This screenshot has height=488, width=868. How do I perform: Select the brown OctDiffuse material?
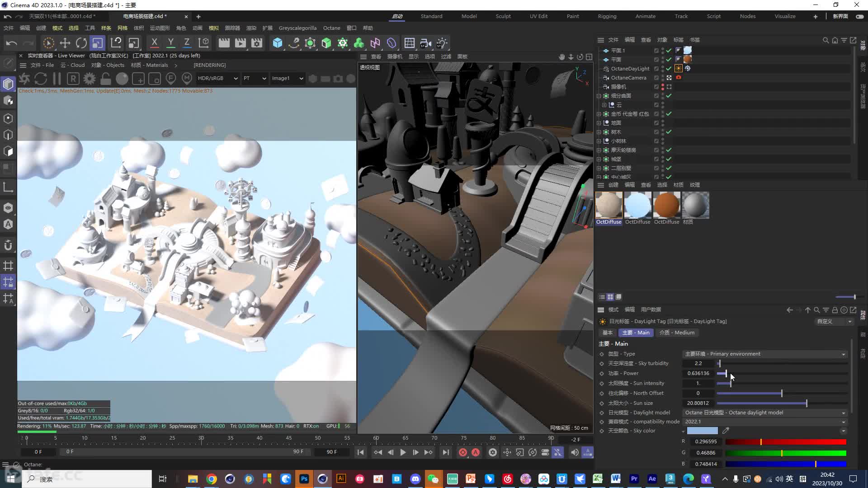point(666,205)
